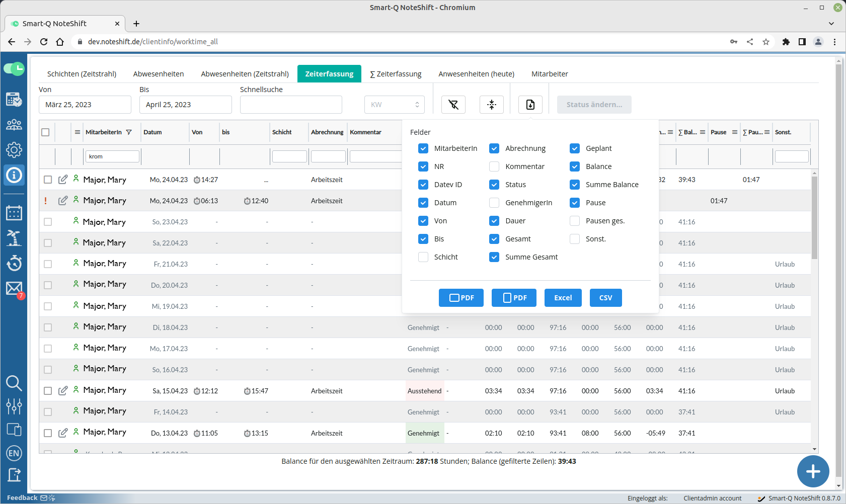
Task: Export as landscape PDF
Action: coord(461,298)
